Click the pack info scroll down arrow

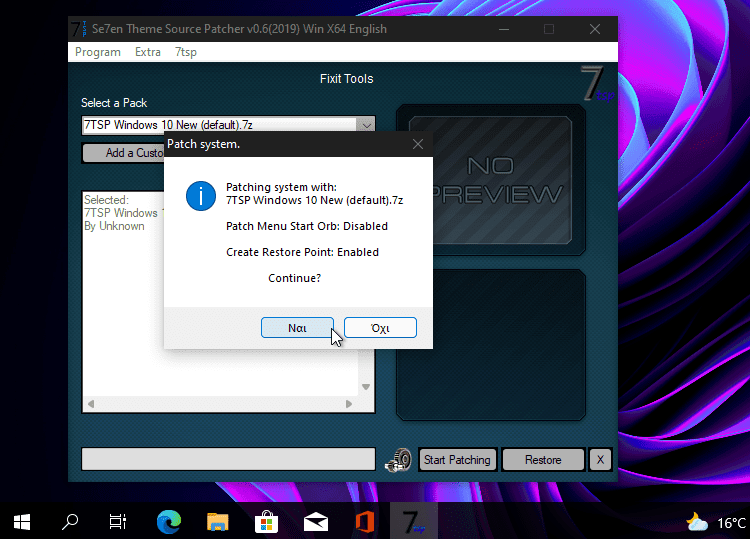pos(366,387)
